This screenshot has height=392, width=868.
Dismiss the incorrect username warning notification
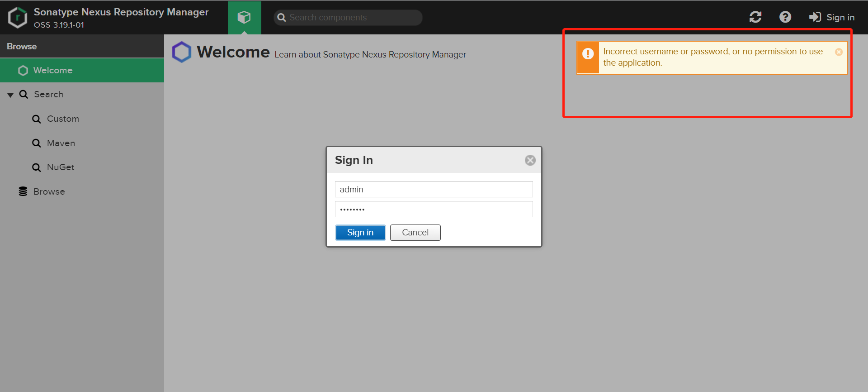839,52
